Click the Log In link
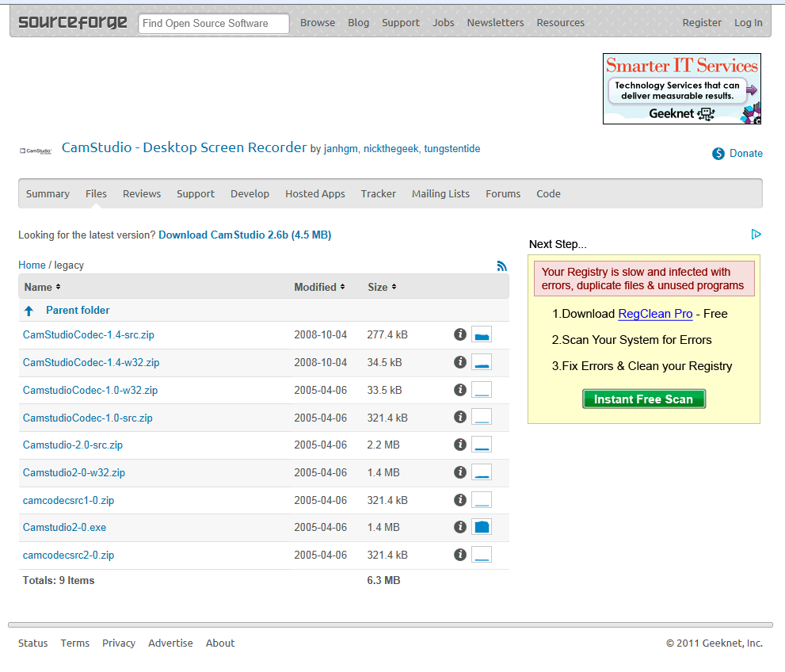The image size is (785, 672). pos(749,22)
